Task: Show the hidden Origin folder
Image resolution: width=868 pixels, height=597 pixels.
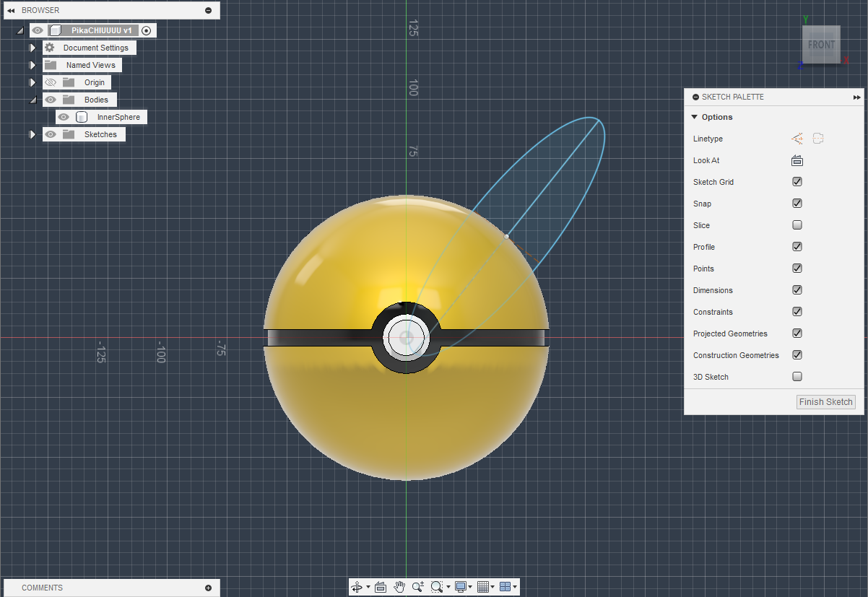Action: click(x=51, y=82)
